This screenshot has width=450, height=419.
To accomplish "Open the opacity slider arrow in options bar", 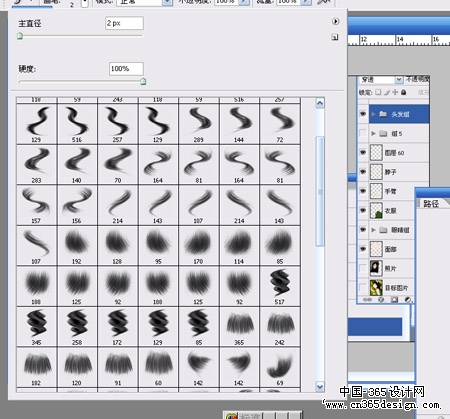I will coord(244,2).
